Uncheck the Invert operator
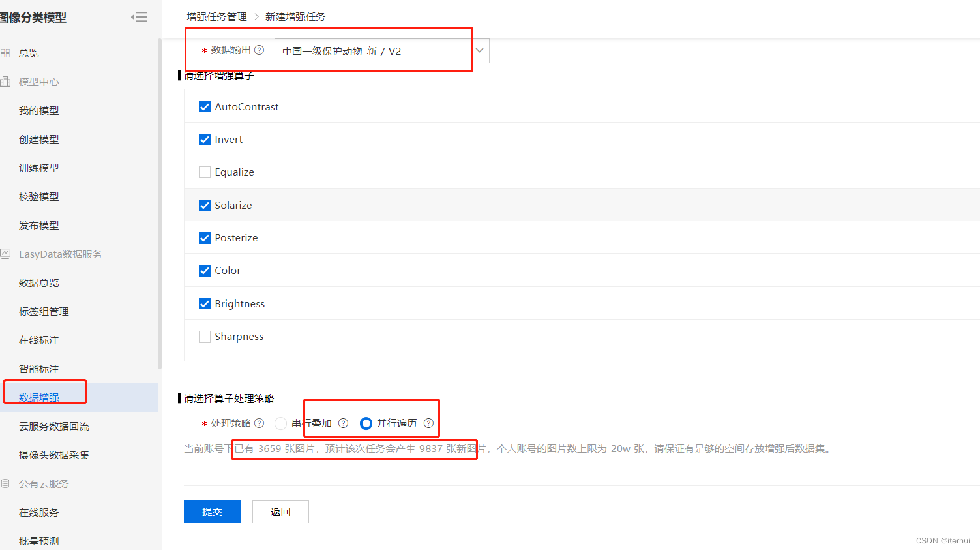This screenshot has width=980, height=550. 205,139
